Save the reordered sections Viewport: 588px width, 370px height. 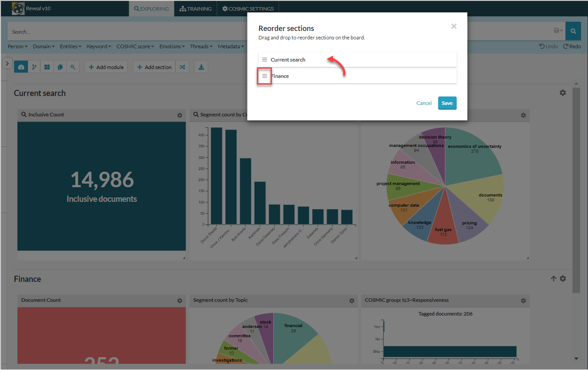point(447,103)
